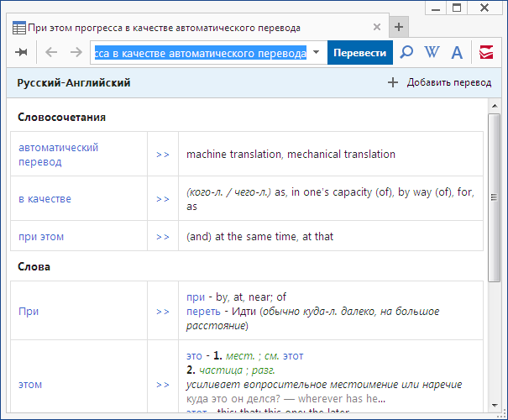This screenshot has height=420, width=508.
Task: Open Wikipedia lookup W icon
Action: (432, 53)
